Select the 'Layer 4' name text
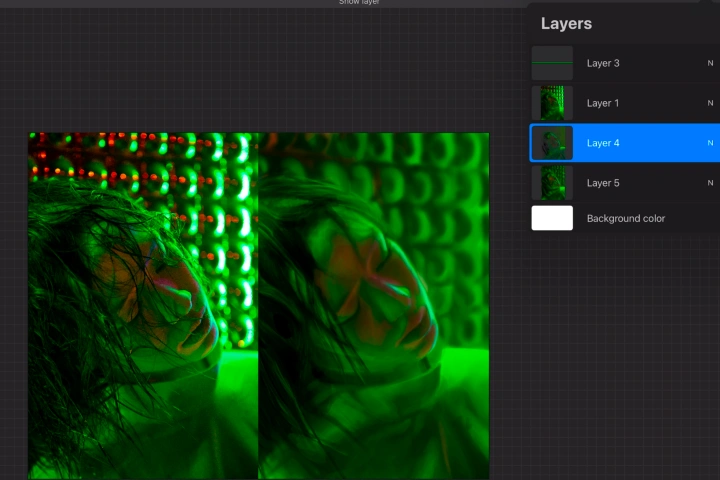 pyautogui.click(x=603, y=143)
